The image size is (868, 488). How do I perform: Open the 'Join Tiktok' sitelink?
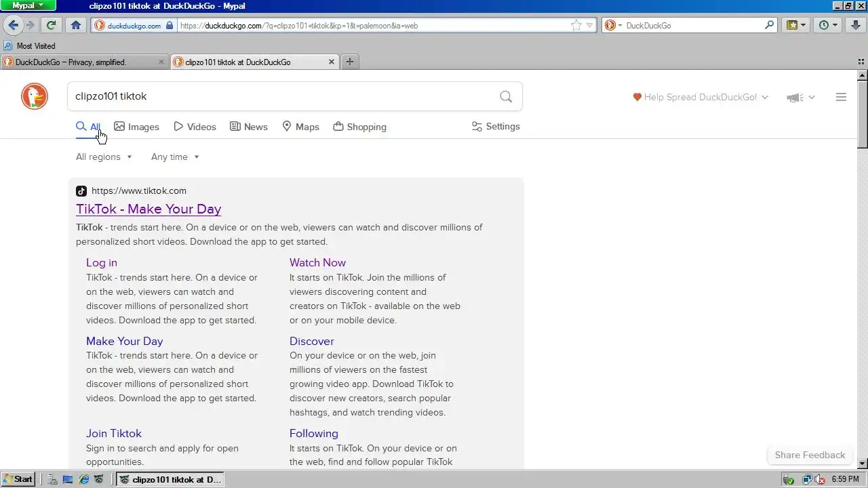[114, 434]
